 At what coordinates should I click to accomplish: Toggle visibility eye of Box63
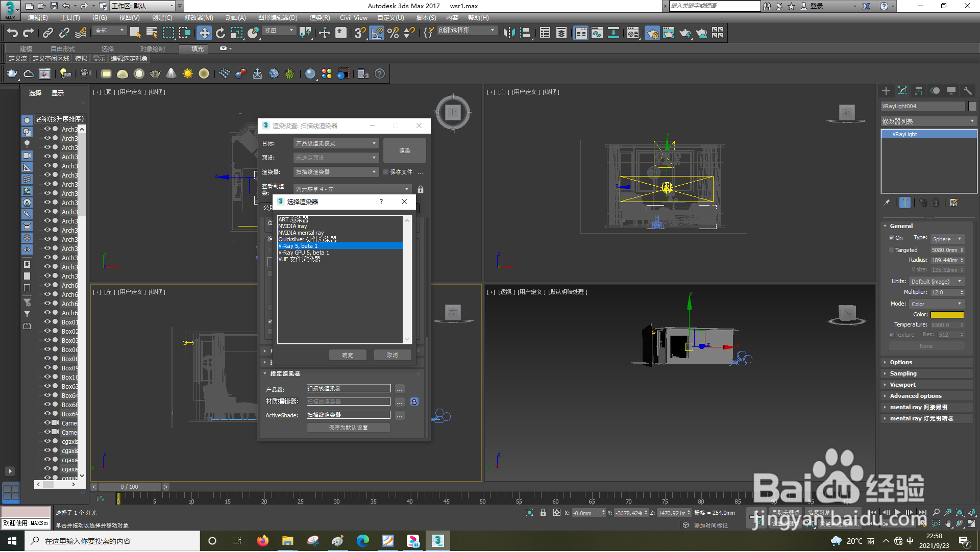click(47, 386)
